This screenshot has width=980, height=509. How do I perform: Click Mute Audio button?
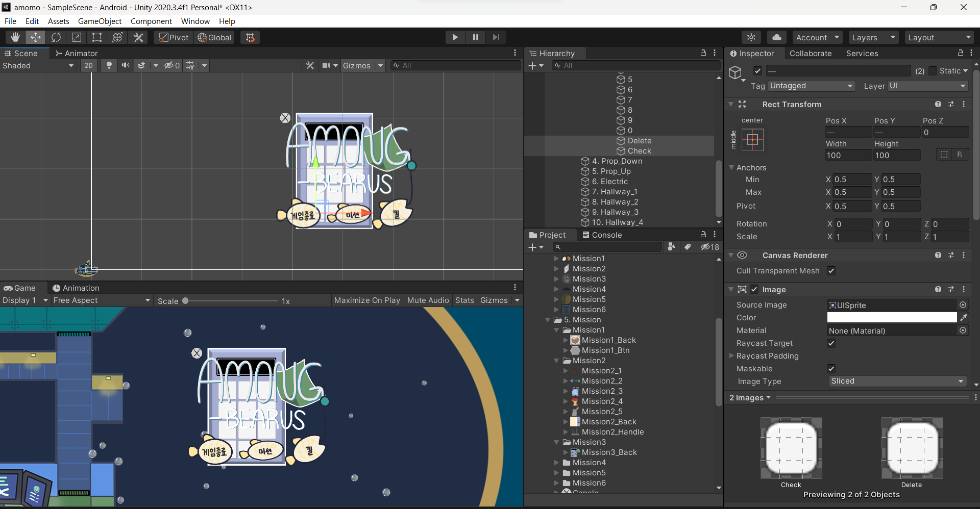point(428,300)
